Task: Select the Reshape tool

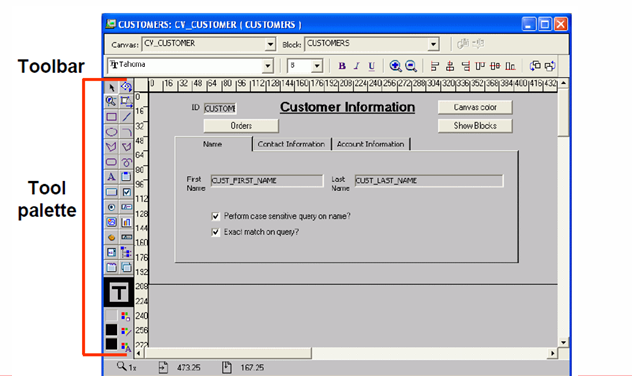Action: coord(126,102)
